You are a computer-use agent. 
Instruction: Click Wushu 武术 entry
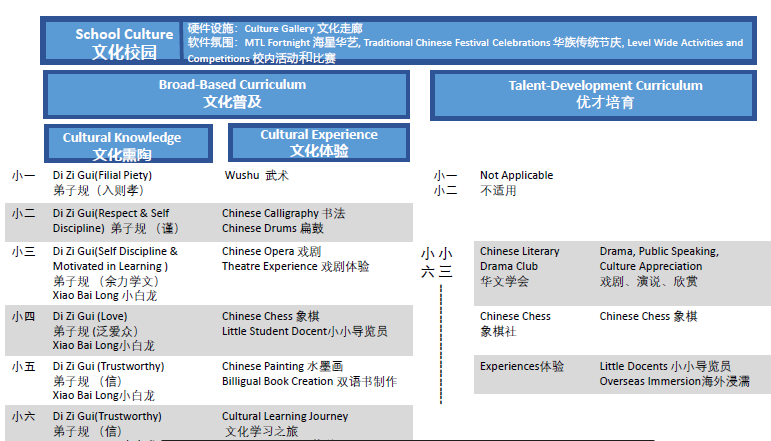(x=257, y=176)
